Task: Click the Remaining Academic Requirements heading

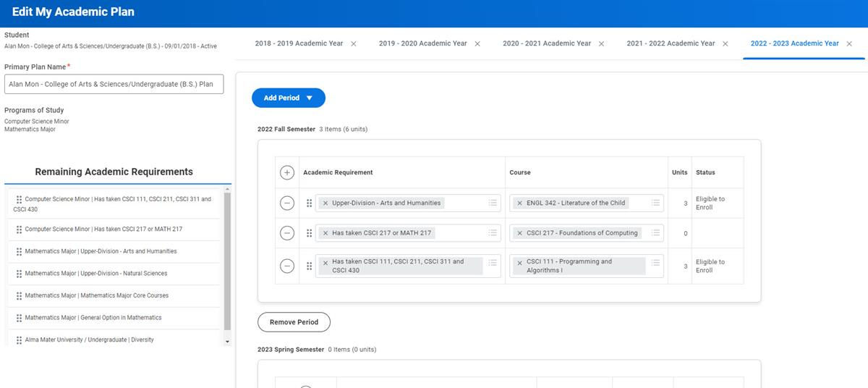Action: coord(114,172)
